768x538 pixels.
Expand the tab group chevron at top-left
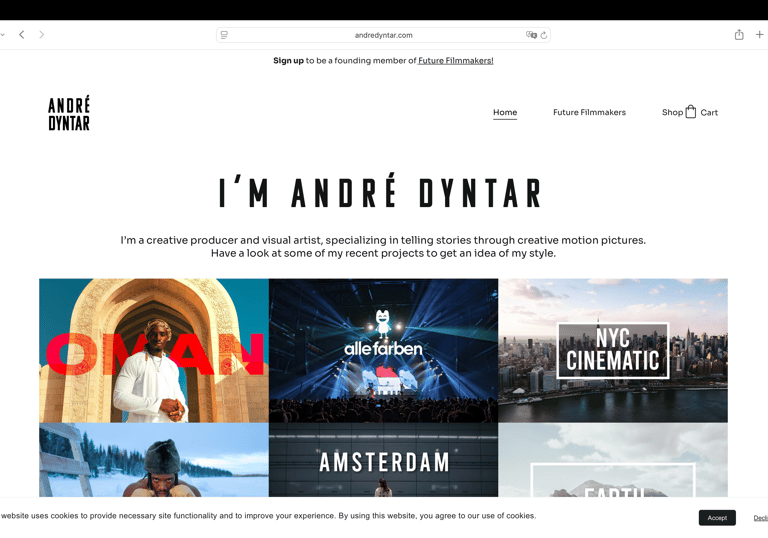click(2, 35)
